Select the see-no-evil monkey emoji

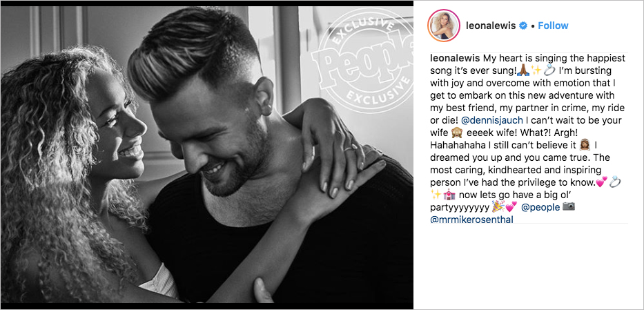click(456, 133)
